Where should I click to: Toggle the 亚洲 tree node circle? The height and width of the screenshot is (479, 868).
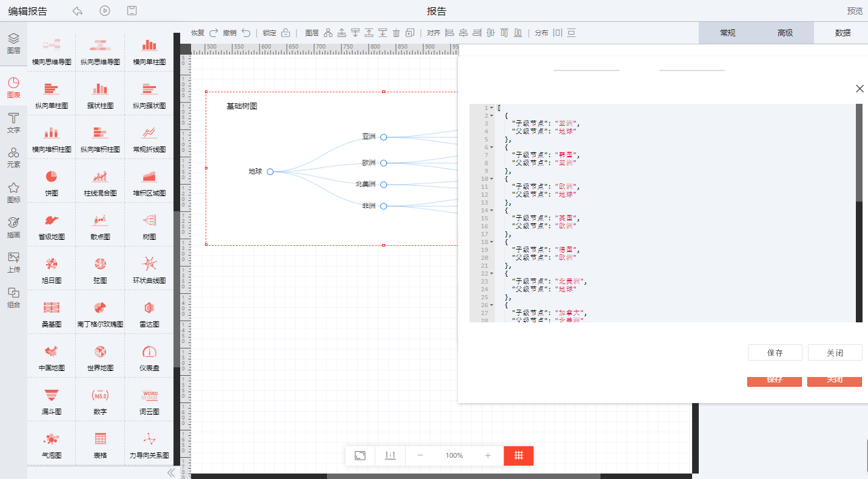click(383, 137)
